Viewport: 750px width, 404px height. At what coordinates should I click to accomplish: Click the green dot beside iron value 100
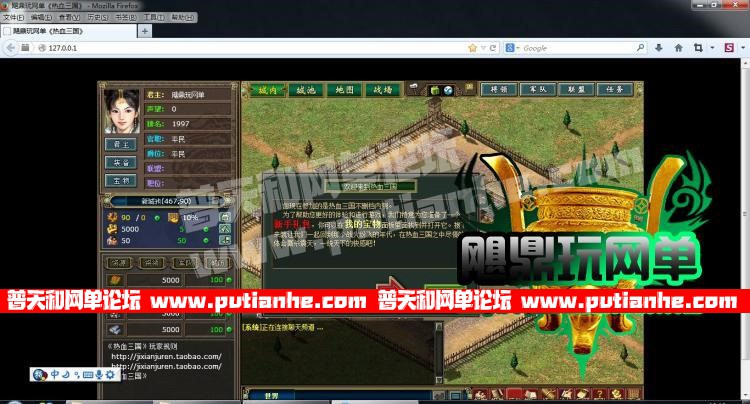(x=230, y=329)
